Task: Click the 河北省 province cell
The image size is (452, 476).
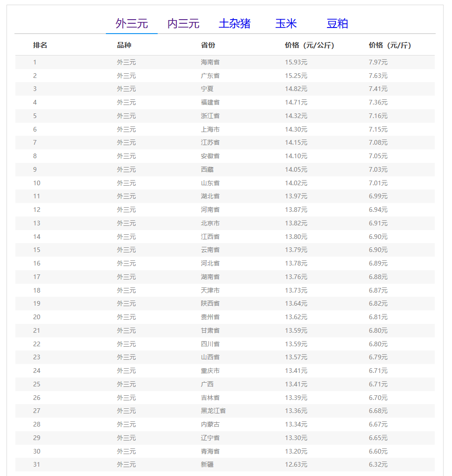Action: pos(210,263)
